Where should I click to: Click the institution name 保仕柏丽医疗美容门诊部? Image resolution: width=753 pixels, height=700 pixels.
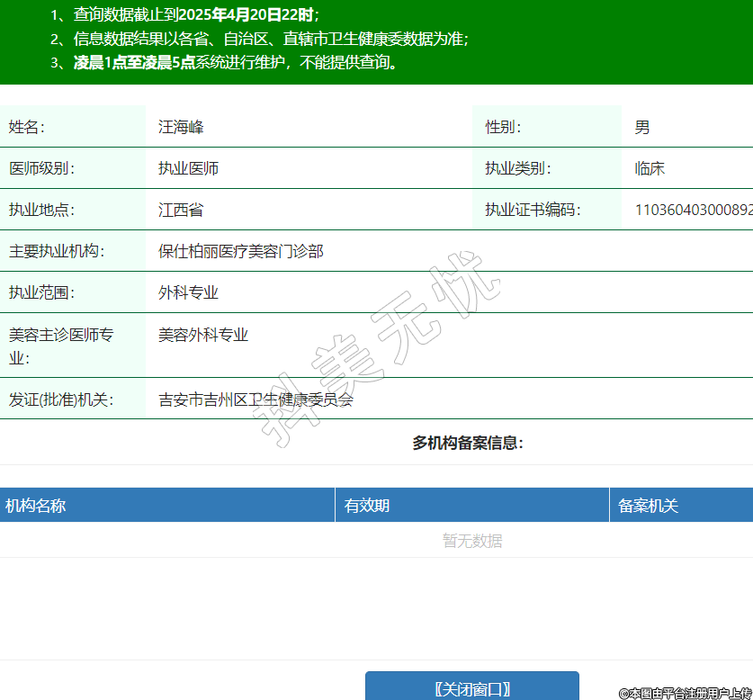pyautogui.click(x=240, y=251)
